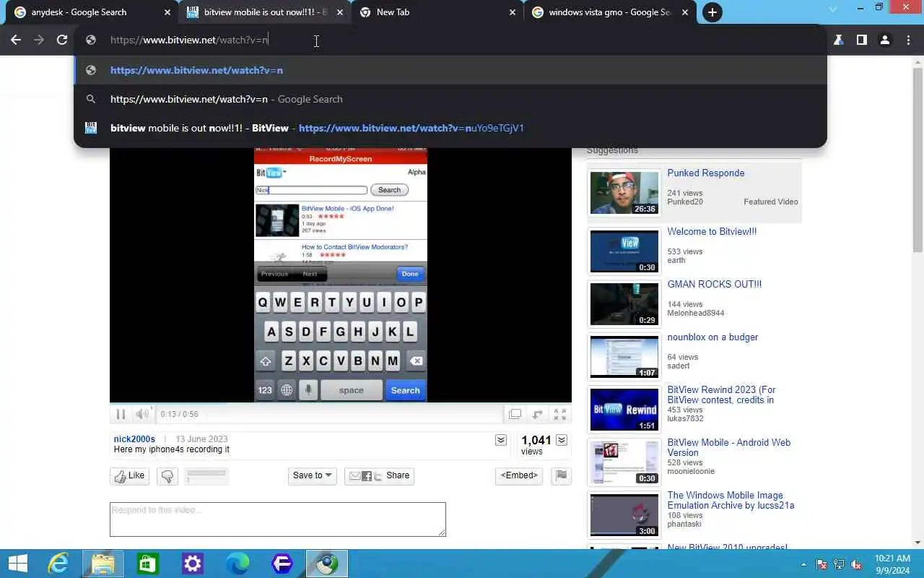Dislike the video with thumbs down

[167, 476]
